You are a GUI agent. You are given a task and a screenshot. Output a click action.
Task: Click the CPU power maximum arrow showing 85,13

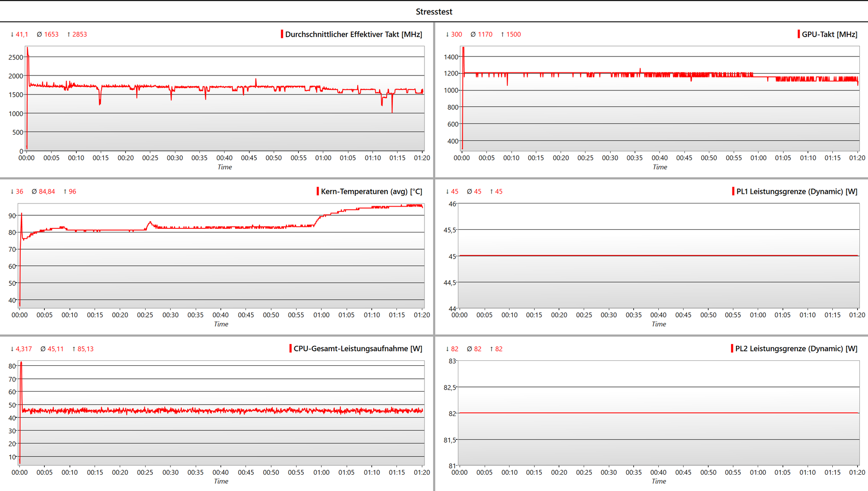tap(74, 349)
